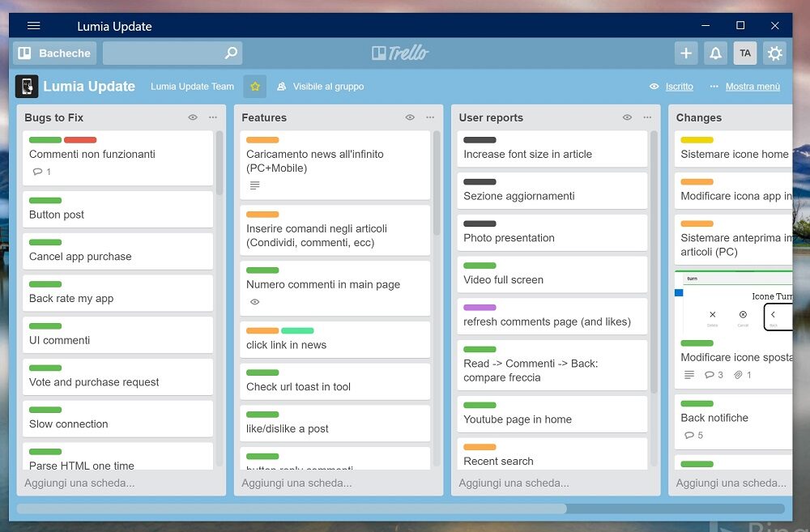
Task: Open Photo presentation card
Action: pyautogui.click(x=552, y=232)
